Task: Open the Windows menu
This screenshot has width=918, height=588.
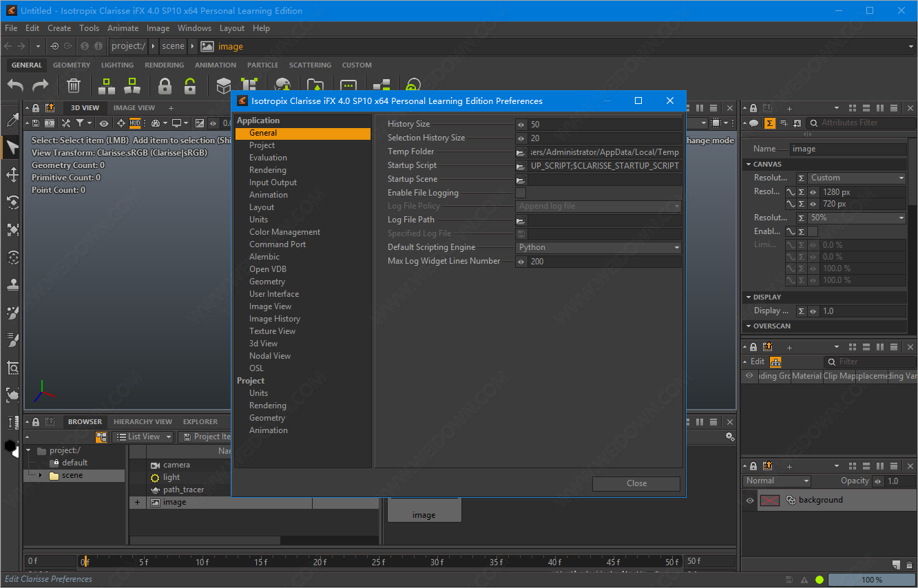Action: pyautogui.click(x=194, y=28)
